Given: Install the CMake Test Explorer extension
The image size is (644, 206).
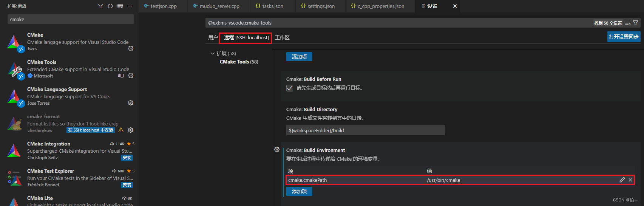Looking at the screenshot, I should [x=127, y=185].
